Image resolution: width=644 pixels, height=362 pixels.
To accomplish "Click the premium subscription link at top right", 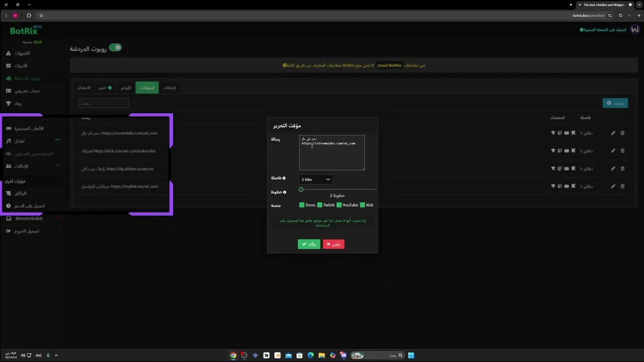I will [x=603, y=30].
